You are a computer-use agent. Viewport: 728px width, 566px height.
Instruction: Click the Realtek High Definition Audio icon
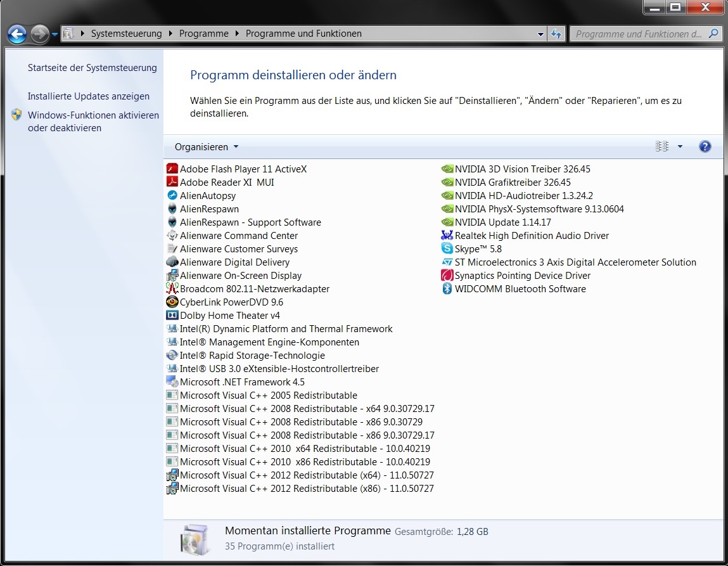click(x=447, y=235)
